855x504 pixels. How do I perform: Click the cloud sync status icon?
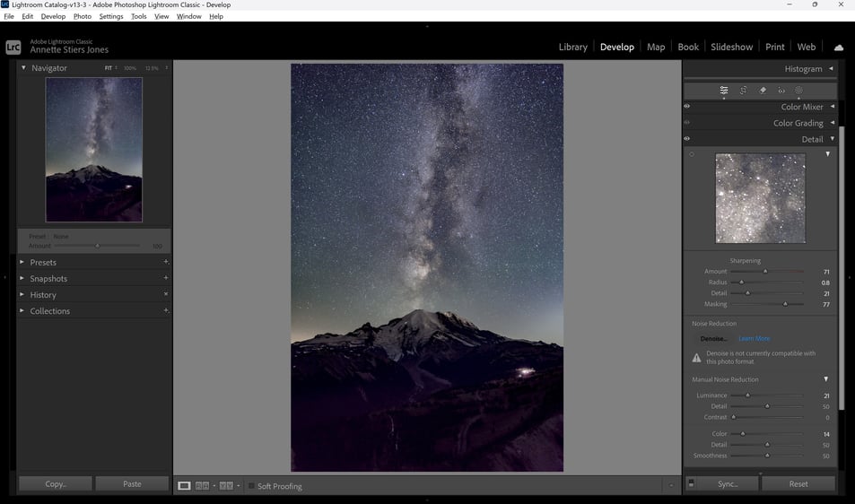[x=839, y=48]
